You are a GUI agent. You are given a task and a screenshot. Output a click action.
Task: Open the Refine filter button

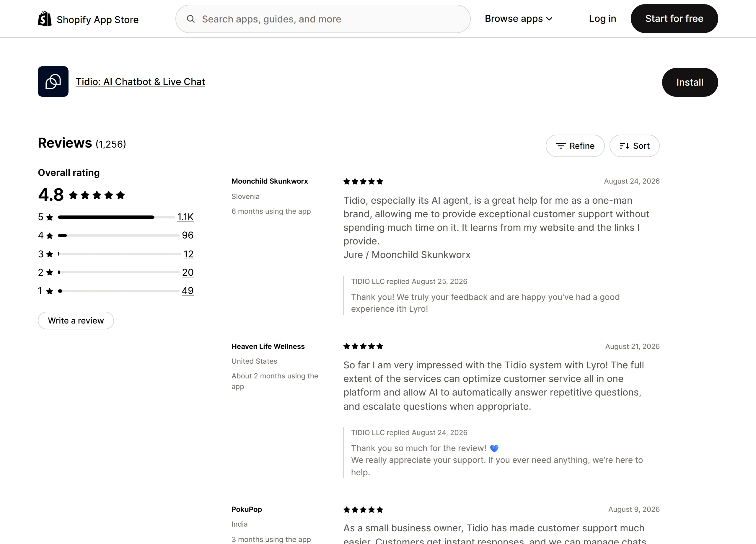tap(575, 146)
